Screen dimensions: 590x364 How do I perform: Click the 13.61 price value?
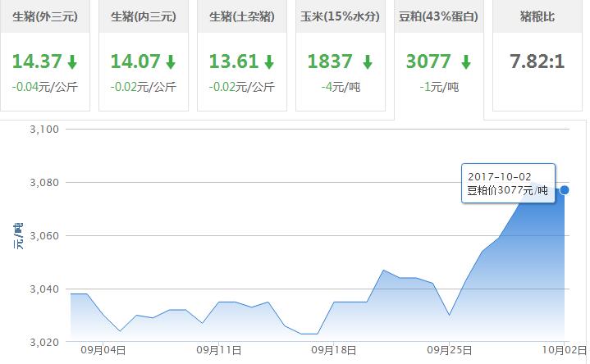point(234,61)
